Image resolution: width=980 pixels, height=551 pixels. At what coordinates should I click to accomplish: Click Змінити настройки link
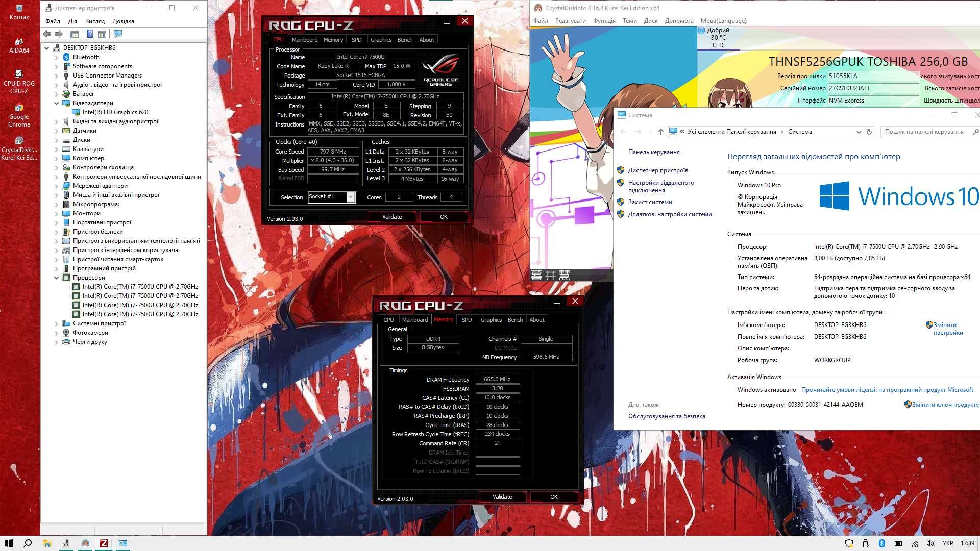pos(947,329)
